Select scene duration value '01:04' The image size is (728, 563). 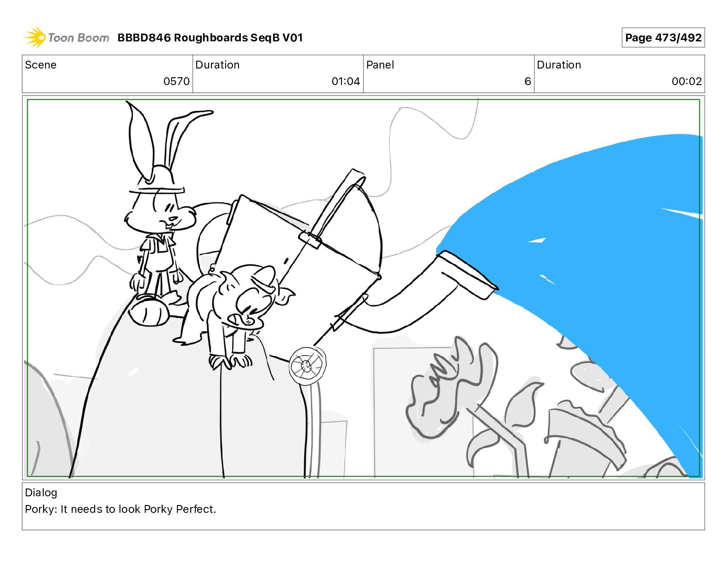tap(346, 81)
